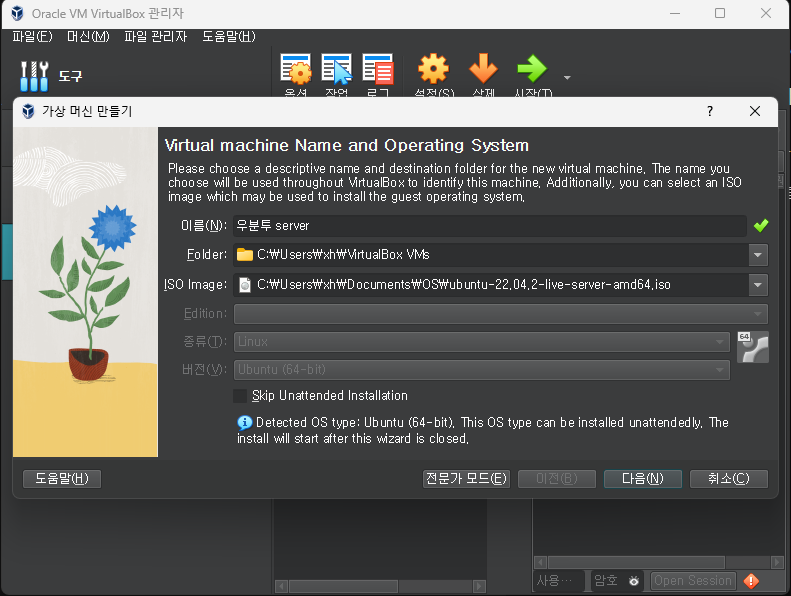791x596 pixels.
Task: Click right arrow of lower-right horizontal scrollbar
Action: pos(777,562)
